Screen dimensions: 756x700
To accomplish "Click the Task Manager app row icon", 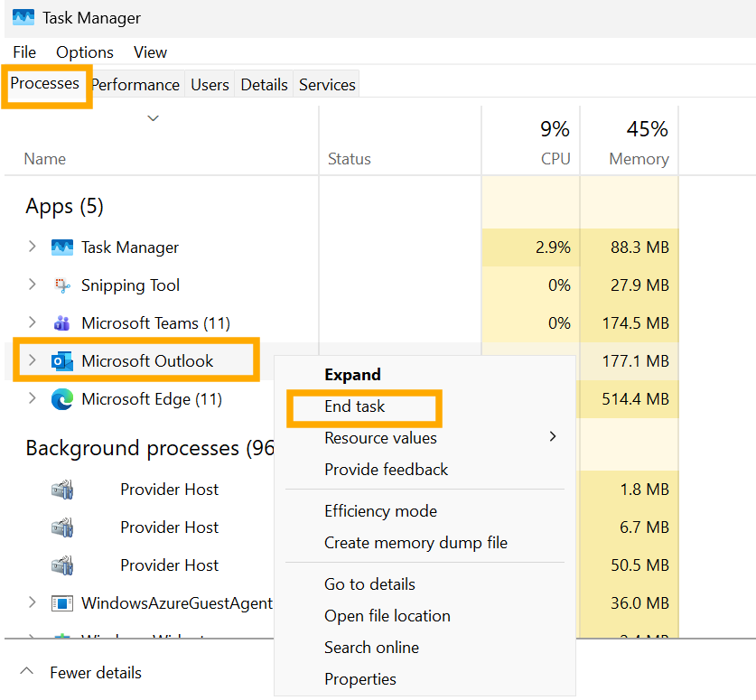I will (x=62, y=247).
